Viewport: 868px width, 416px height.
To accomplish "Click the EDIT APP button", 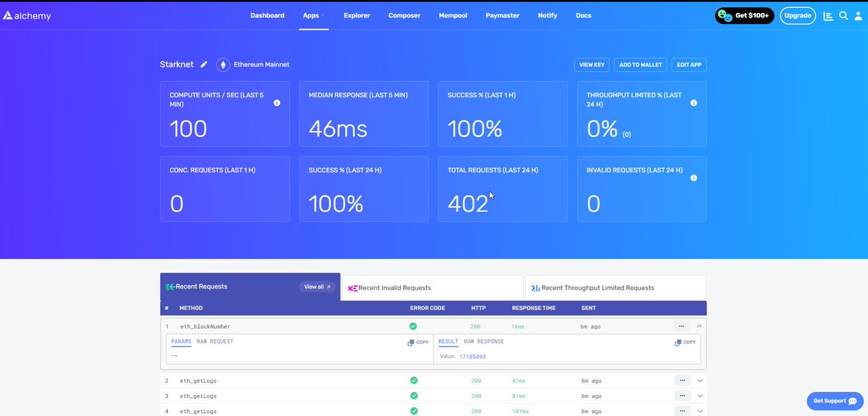I will pos(689,64).
